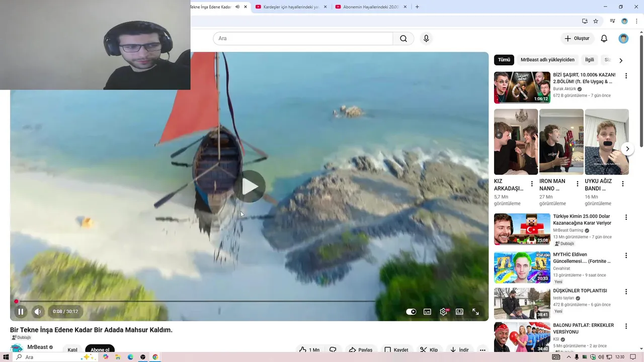Select the MrBeast adlı yükleyiciden chip
The image size is (644, 362).
(x=547, y=60)
